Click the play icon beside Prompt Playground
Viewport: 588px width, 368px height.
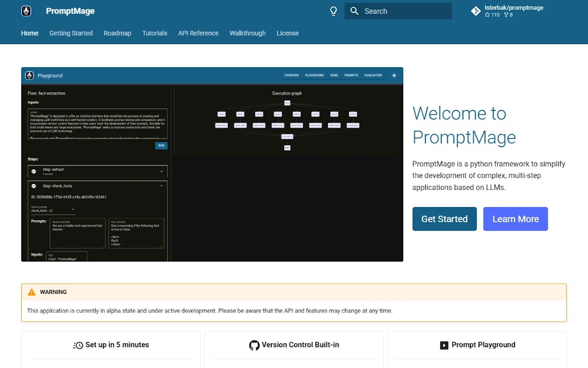click(x=444, y=345)
